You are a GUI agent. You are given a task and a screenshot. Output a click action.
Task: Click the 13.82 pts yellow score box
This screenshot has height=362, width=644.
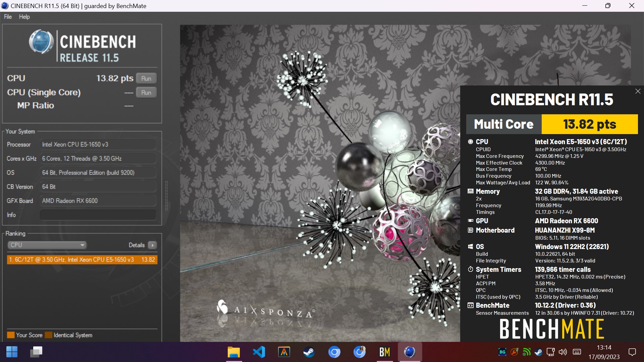click(590, 124)
